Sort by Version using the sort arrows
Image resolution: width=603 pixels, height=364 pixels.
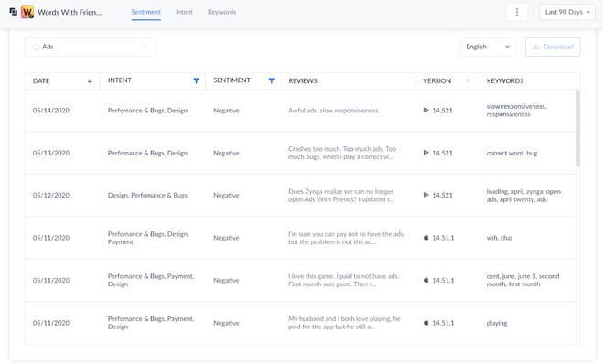tap(468, 80)
